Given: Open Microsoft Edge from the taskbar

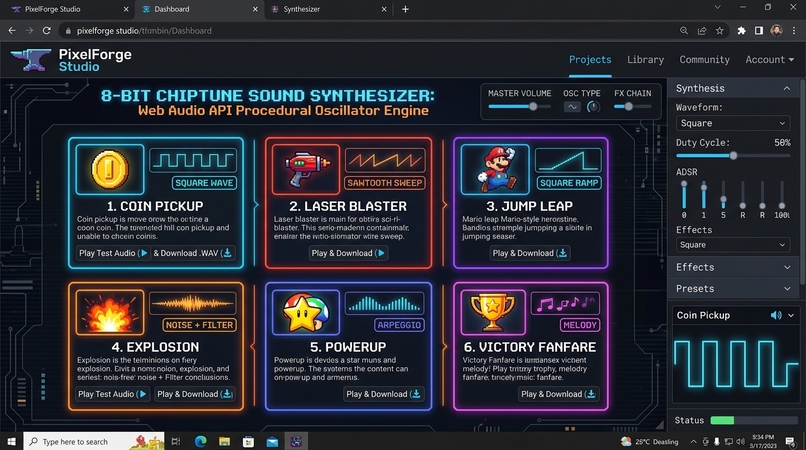Looking at the screenshot, I should click(200, 441).
